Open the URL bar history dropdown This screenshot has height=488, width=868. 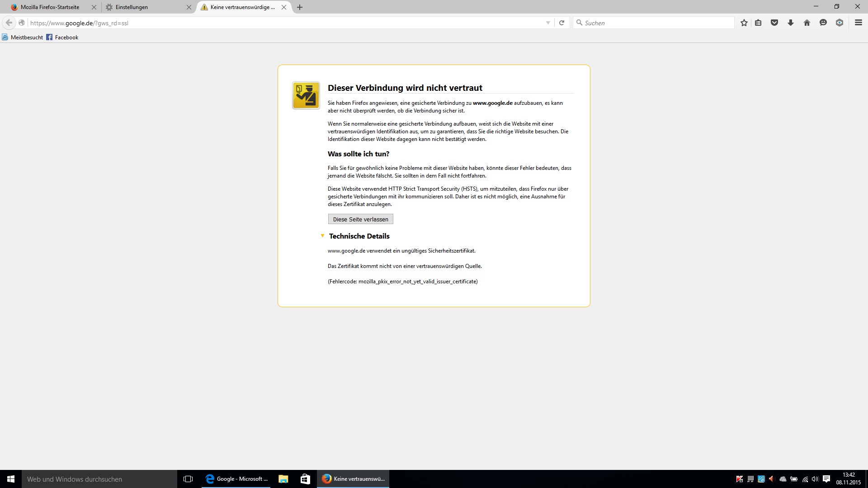pyautogui.click(x=548, y=23)
